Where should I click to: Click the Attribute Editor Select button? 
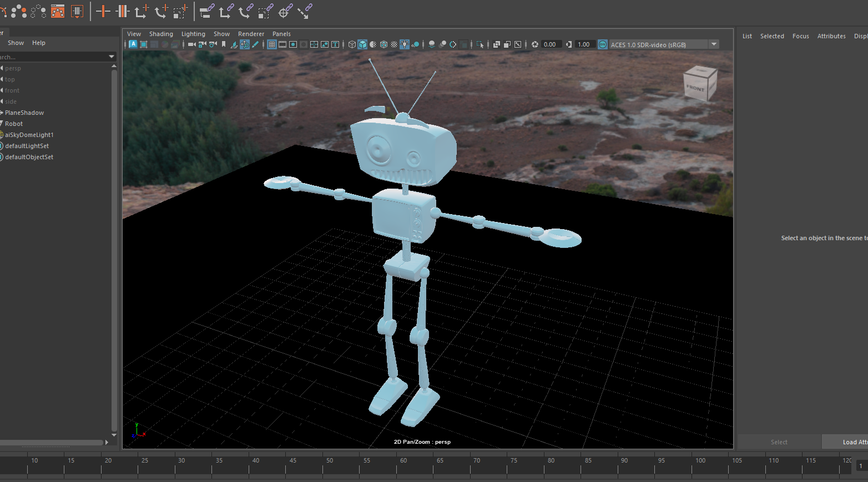[779, 442]
